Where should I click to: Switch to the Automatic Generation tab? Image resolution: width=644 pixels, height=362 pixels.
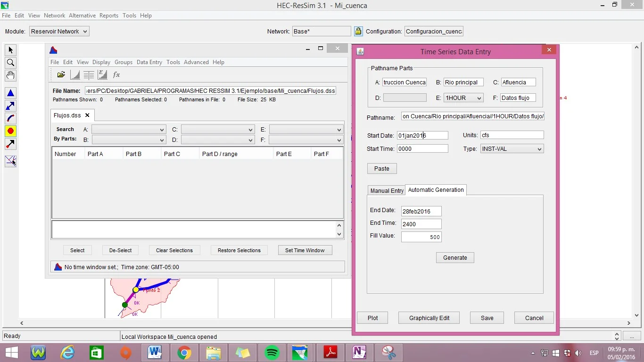click(x=436, y=189)
